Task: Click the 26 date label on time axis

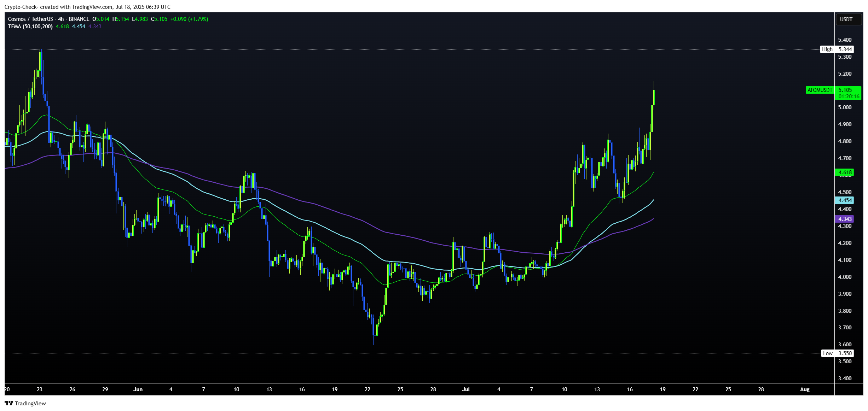Action: 73,389
